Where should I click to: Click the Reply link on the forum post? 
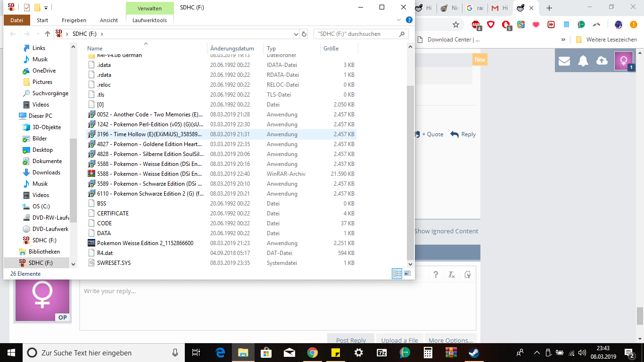point(463,134)
